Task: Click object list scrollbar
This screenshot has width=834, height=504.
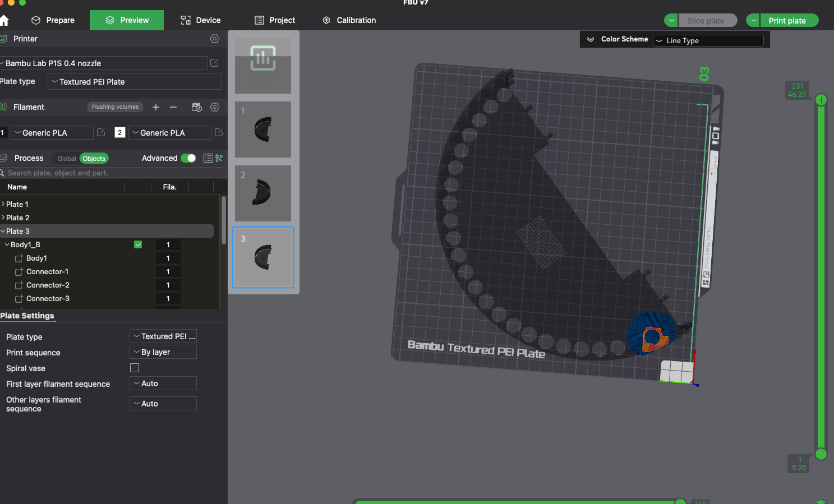Action: [x=224, y=220]
